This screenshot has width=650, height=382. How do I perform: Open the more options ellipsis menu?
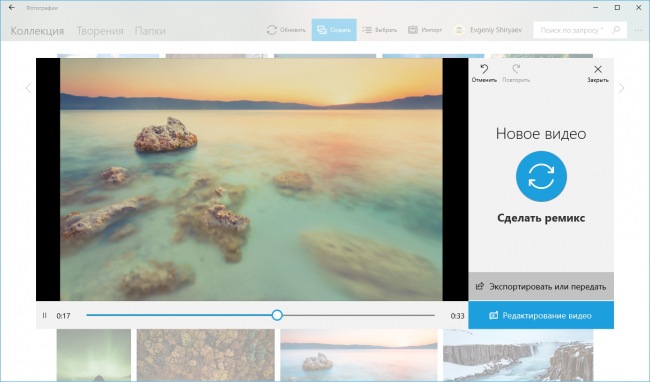[638, 30]
